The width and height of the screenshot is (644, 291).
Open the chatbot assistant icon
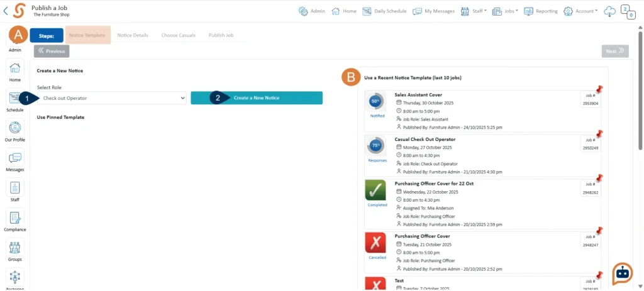point(623,274)
